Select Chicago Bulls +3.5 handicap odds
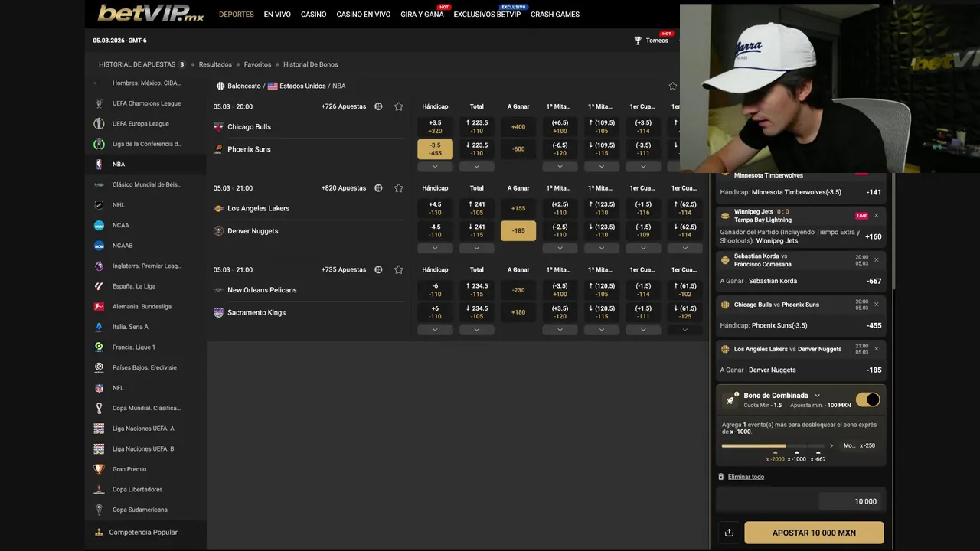The image size is (980, 551). (435, 126)
